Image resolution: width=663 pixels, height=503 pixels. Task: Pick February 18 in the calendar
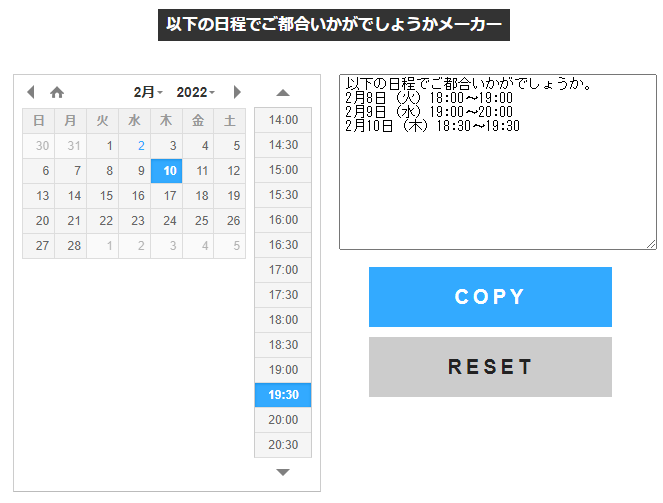click(198, 196)
